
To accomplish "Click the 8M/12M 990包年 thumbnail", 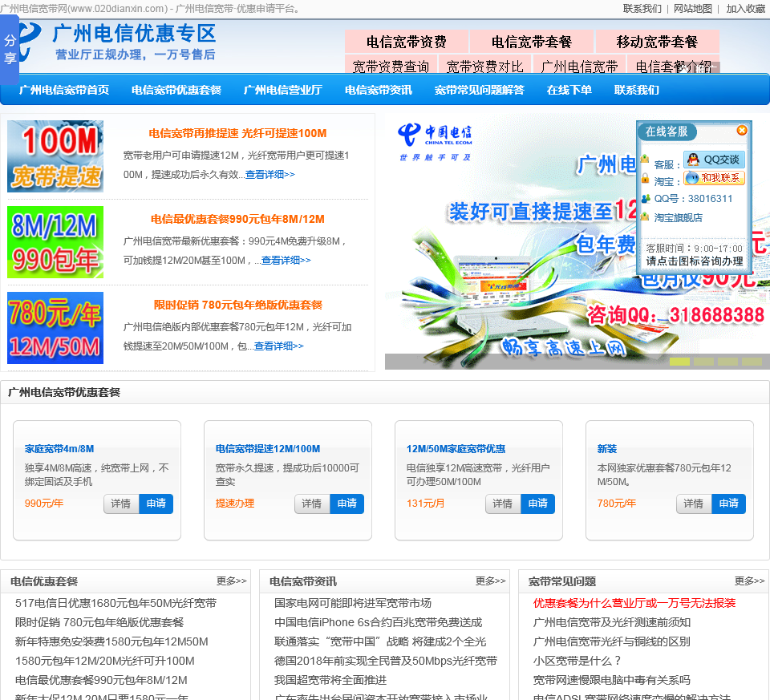I will pos(55,242).
